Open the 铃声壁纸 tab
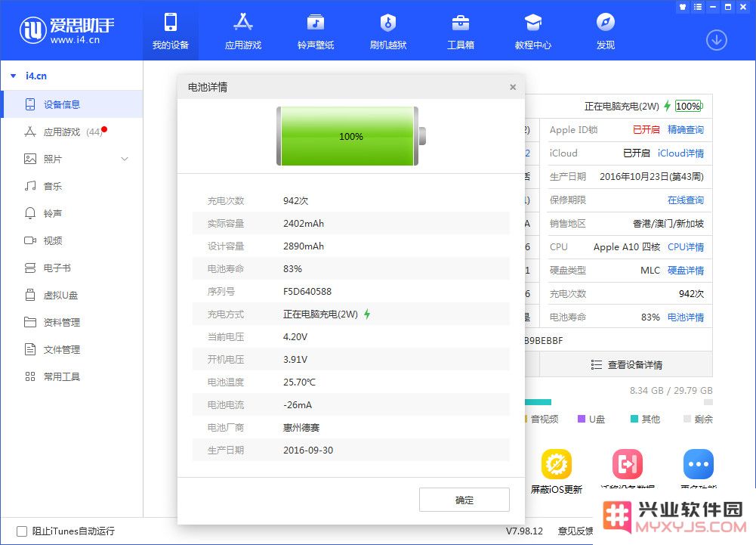Viewport: 756px width, 545px height. tap(316, 31)
